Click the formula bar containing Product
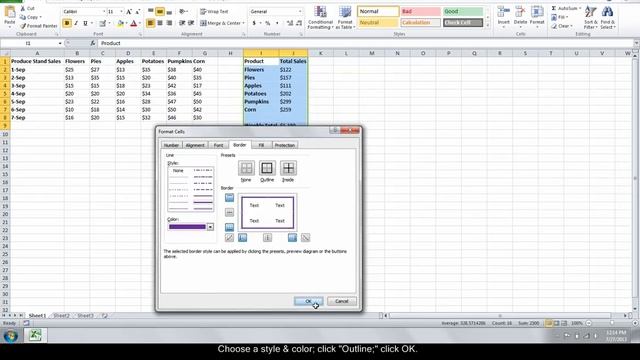640x360 pixels. pos(365,43)
